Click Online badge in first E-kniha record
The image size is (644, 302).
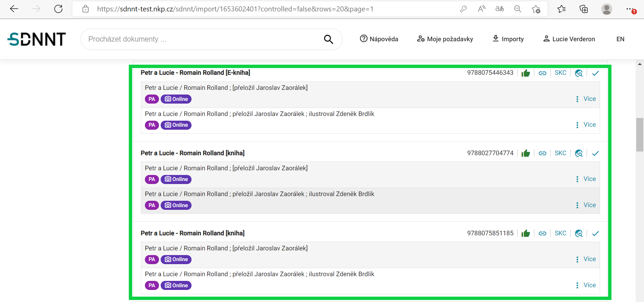(x=176, y=99)
